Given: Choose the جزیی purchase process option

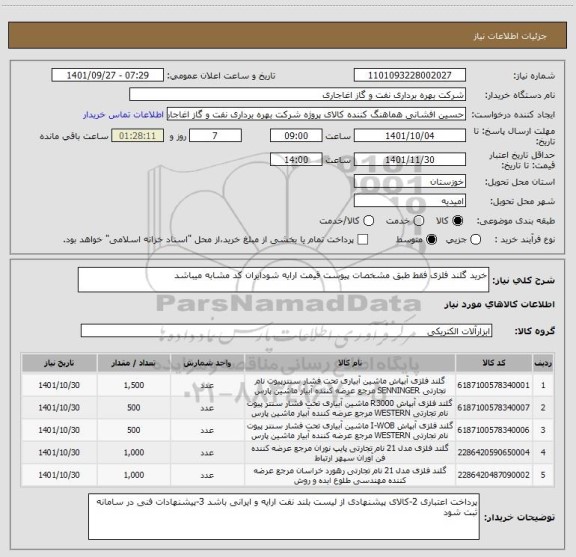Looking at the screenshot, I should (476, 240).
